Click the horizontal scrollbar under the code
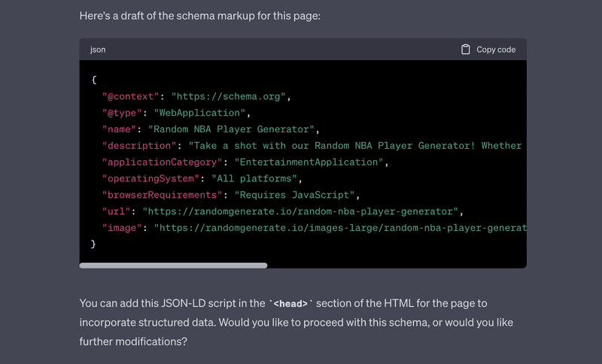The width and height of the screenshot is (602, 364). pos(173,265)
